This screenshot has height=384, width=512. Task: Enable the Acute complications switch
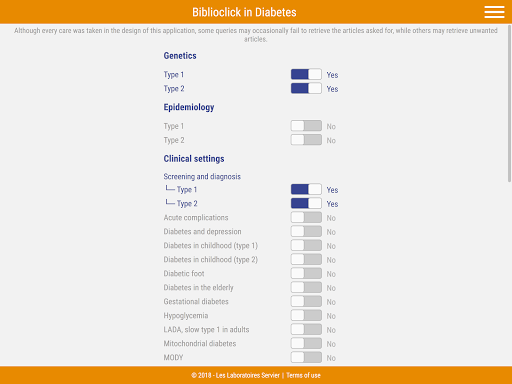click(306, 217)
